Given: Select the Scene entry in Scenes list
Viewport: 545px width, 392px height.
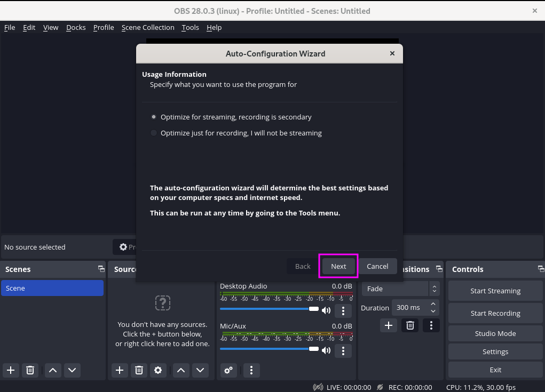Looking at the screenshot, I should (x=52, y=287).
